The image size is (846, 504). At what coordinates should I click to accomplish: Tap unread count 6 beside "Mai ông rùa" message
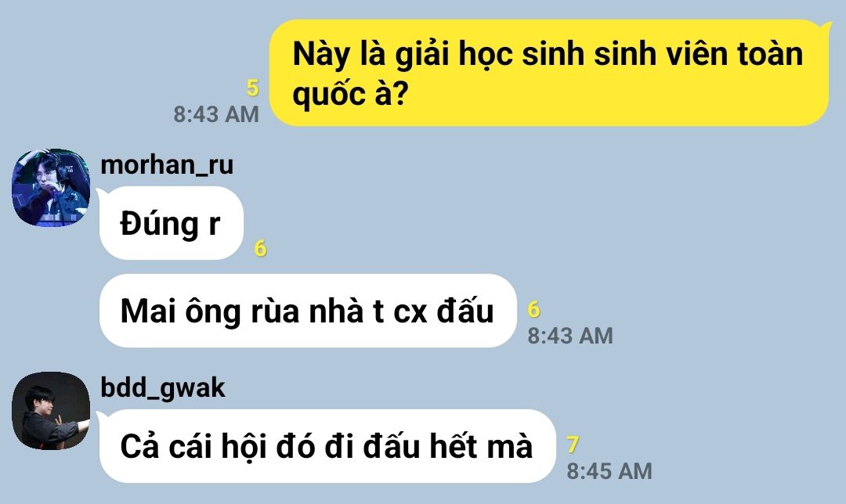pyautogui.click(x=533, y=309)
